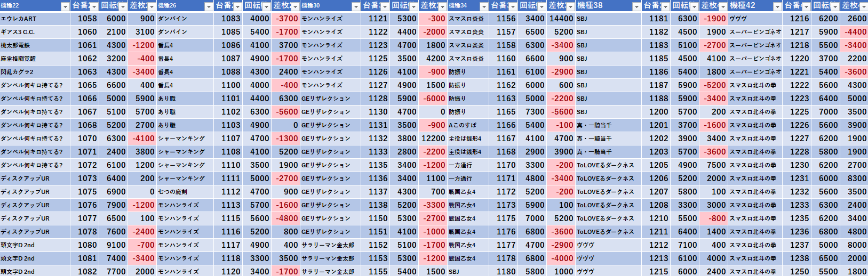Select the 閃乱カグラ2 cell
The image size is (868, 276).
[x=35, y=72]
